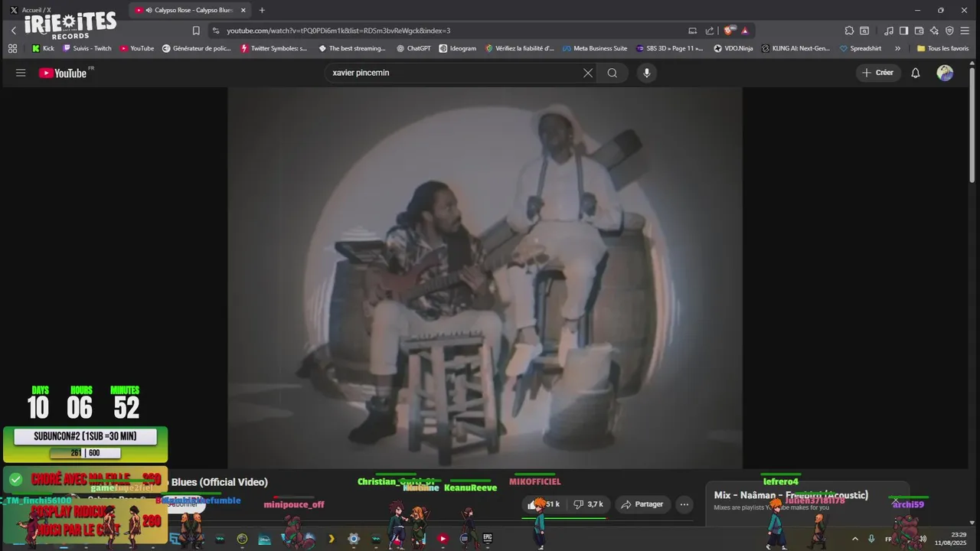Open the Epic Games taskbar icon
980x551 pixels.
(x=487, y=539)
